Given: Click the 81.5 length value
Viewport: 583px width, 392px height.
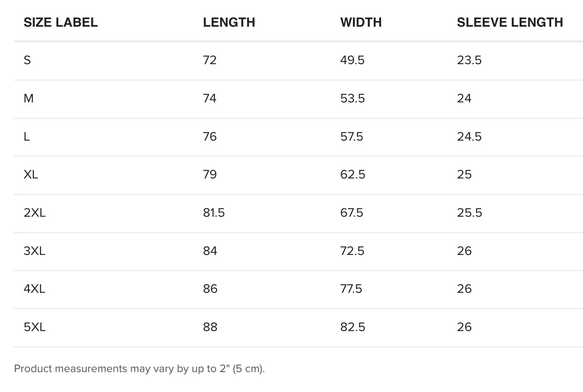Looking at the screenshot, I should tap(214, 213).
